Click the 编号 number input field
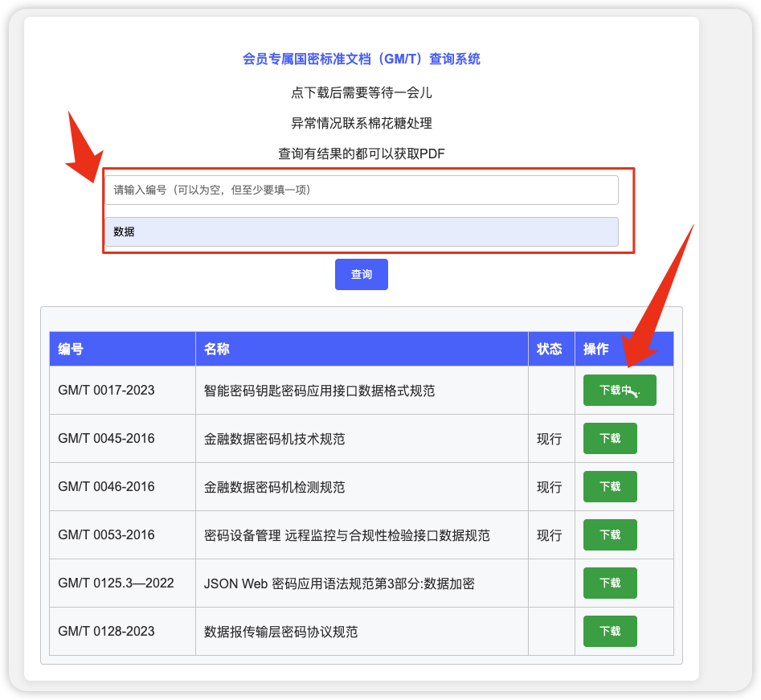This screenshot has width=761, height=700. (x=362, y=190)
